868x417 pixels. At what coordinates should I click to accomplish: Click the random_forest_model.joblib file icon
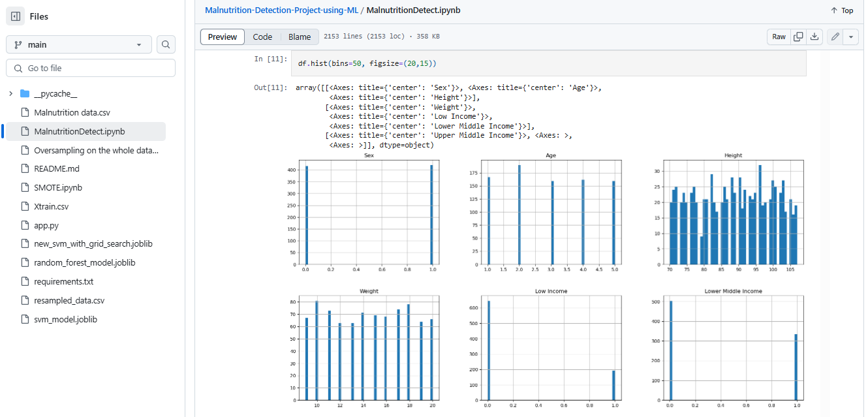[x=25, y=262]
